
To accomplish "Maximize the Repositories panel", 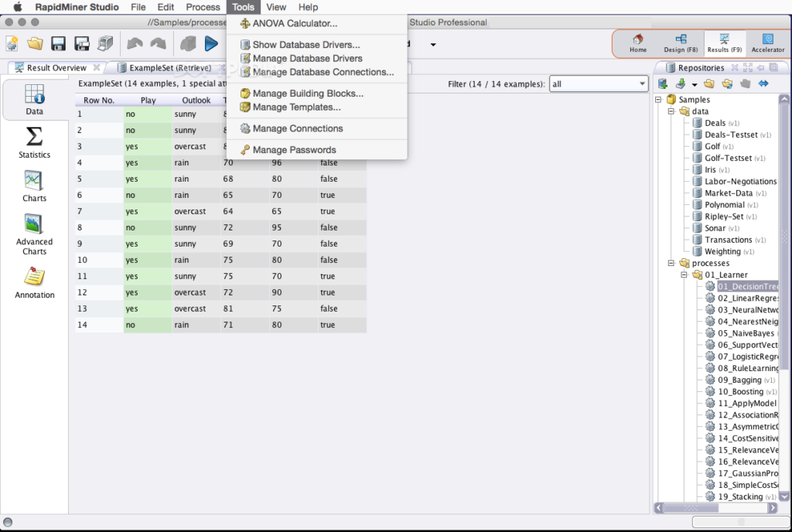I will [748, 67].
